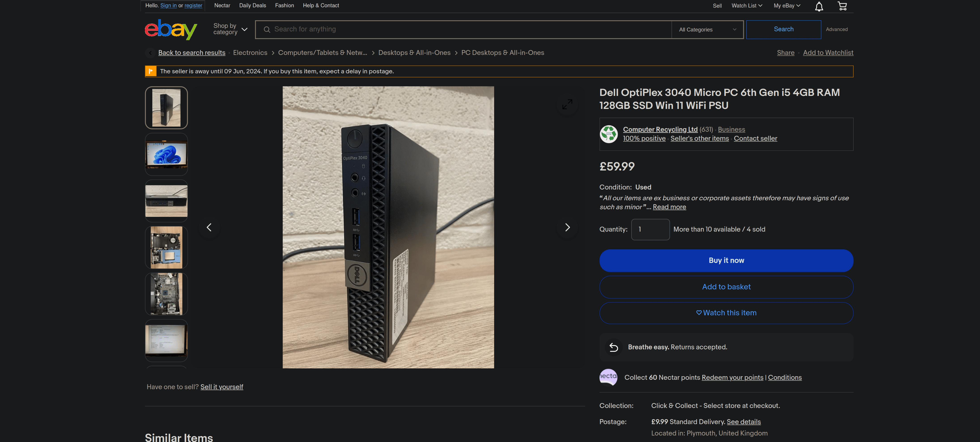Click the returns arrow icon
The height and width of the screenshot is (442, 980).
tap(613, 347)
